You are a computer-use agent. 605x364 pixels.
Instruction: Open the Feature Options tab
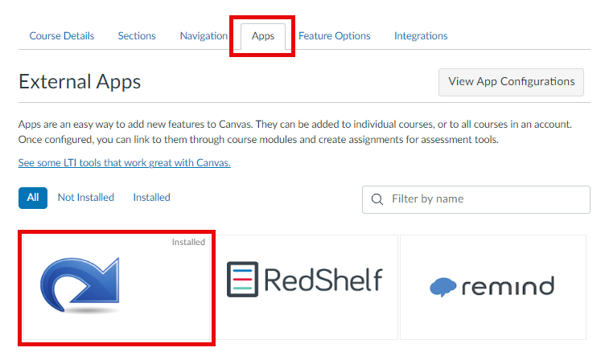(334, 36)
